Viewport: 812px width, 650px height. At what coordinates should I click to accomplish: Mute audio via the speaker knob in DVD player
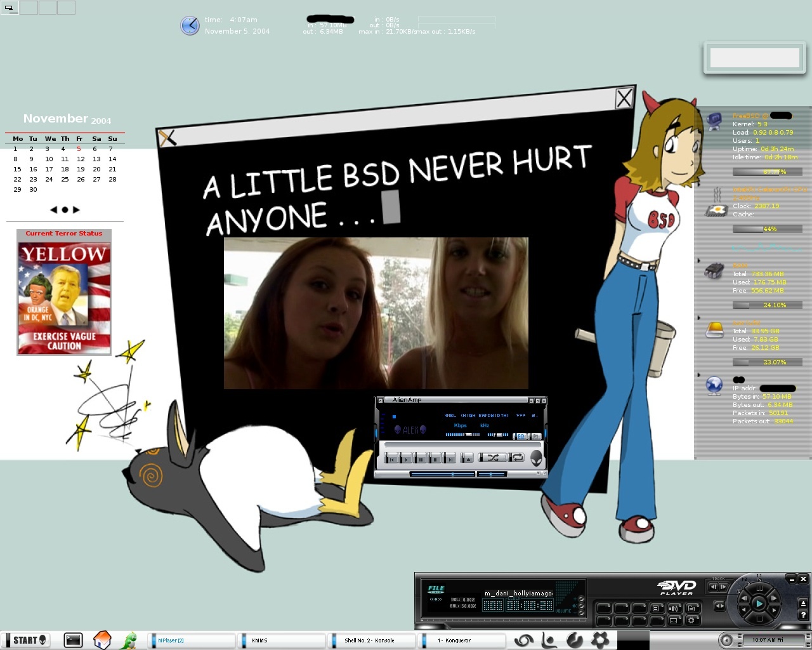(x=581, y=606)
